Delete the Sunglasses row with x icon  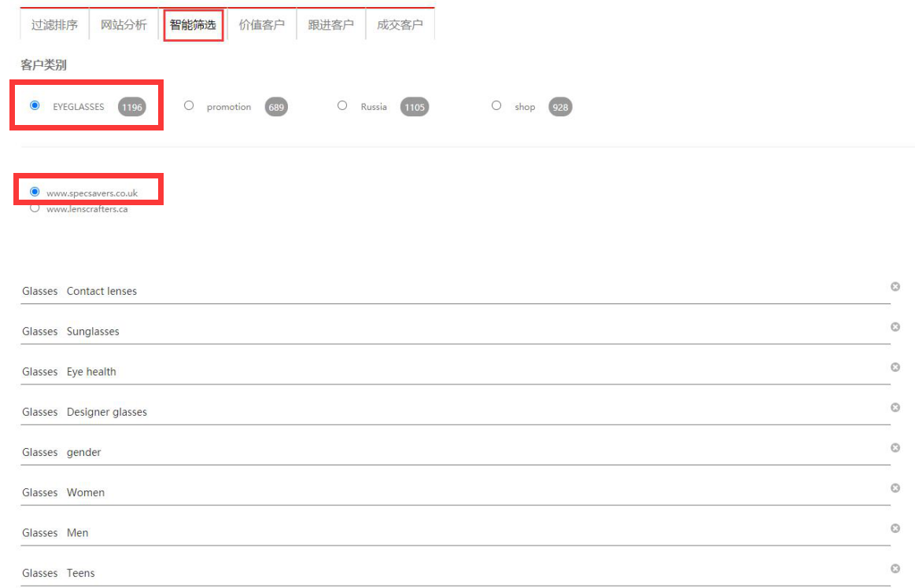(x=895, y=327)
